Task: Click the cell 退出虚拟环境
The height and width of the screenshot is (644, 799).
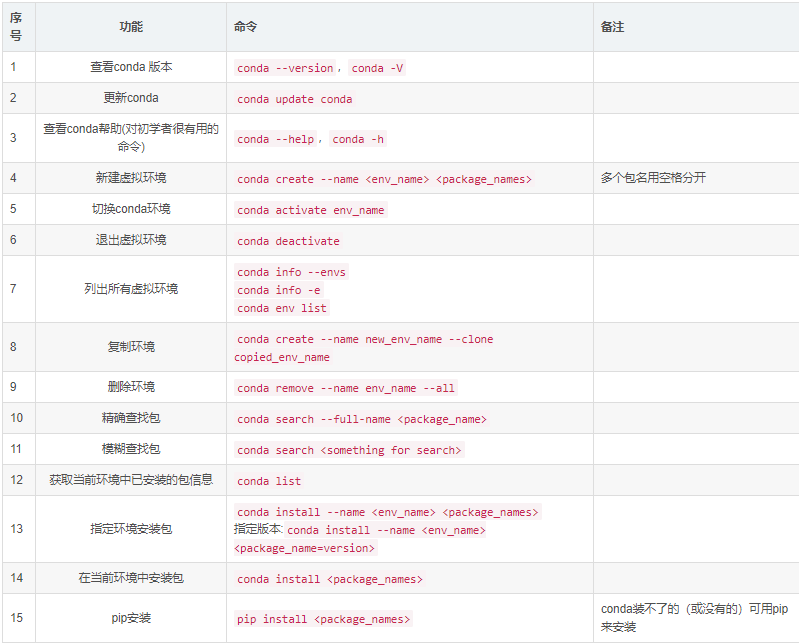Action: click(131, 239)
